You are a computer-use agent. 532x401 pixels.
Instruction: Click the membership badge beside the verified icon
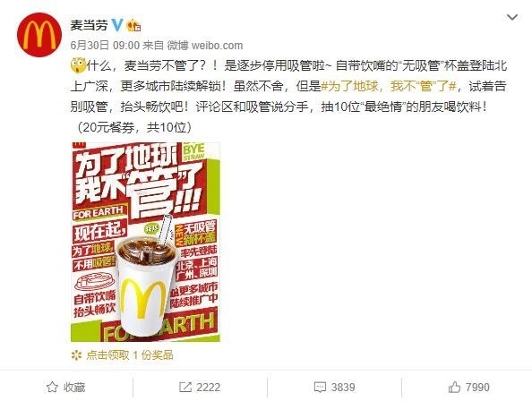133,26
